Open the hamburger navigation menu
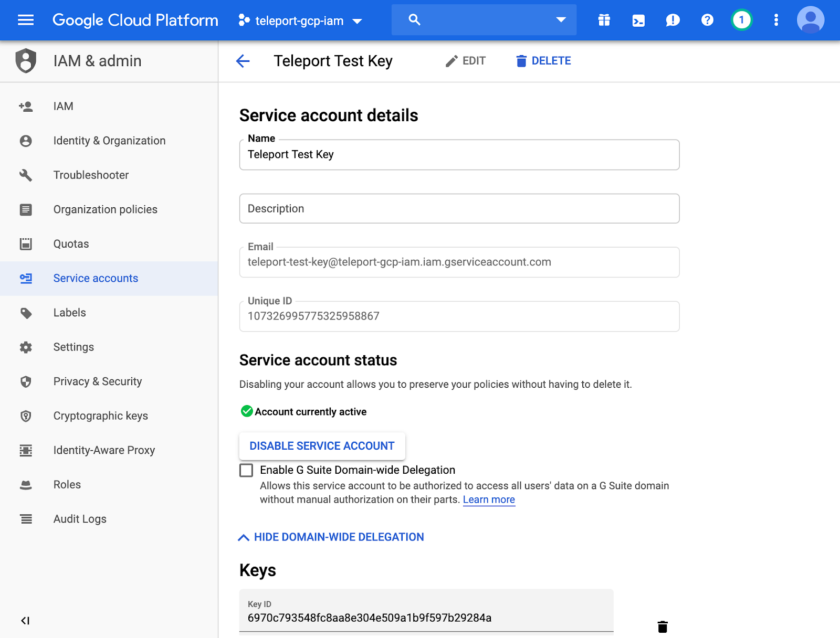840x638 pixels. (26, 20)
